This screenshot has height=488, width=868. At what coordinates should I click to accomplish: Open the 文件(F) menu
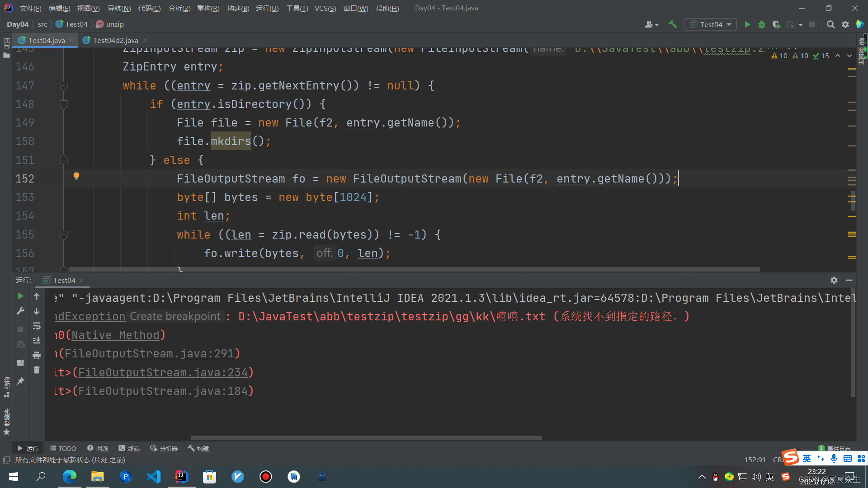pos(30,8)
